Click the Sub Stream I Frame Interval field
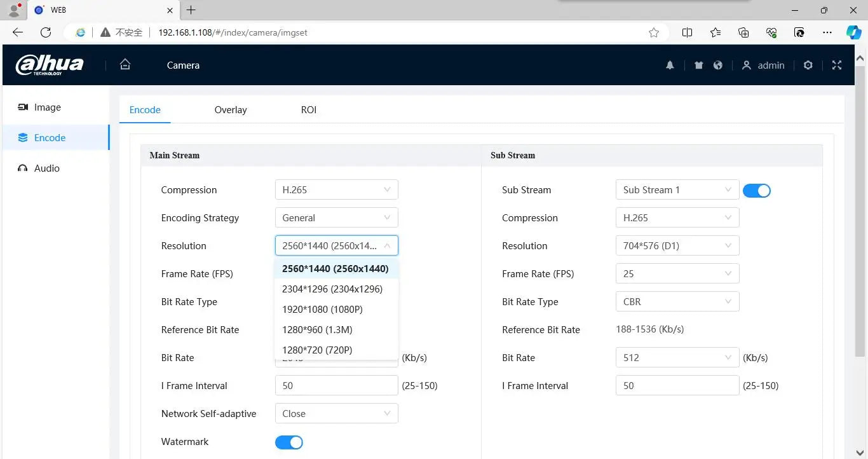The height and width of the screenshot is (459, 868). pyautogui.click(x=677, y=385)
